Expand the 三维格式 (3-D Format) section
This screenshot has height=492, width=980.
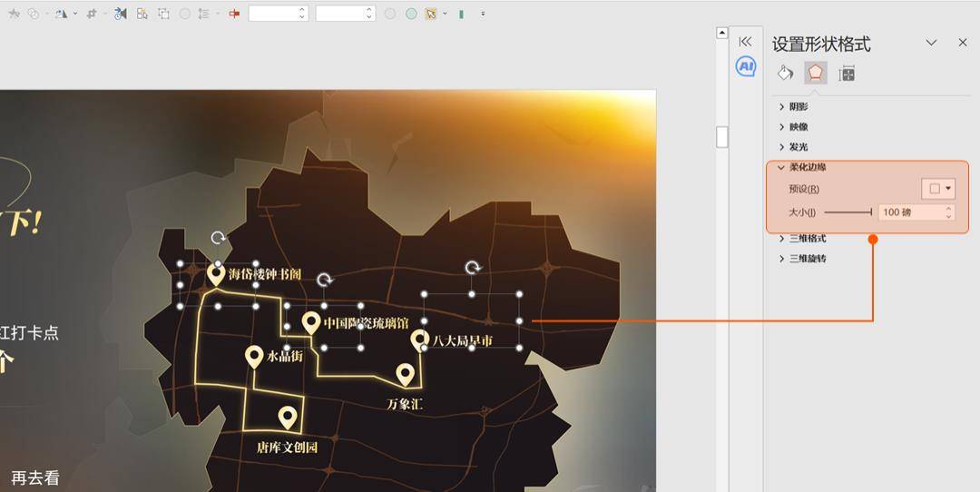807,239
